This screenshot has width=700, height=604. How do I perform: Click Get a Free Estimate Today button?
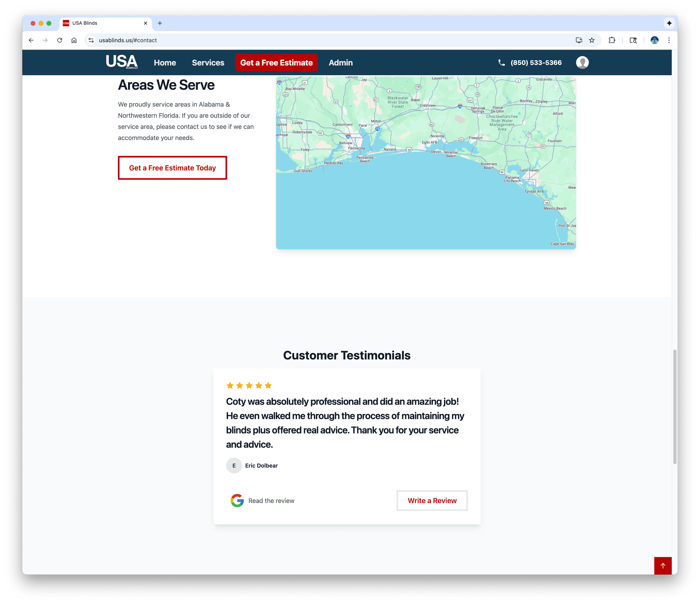coord(172,168)
